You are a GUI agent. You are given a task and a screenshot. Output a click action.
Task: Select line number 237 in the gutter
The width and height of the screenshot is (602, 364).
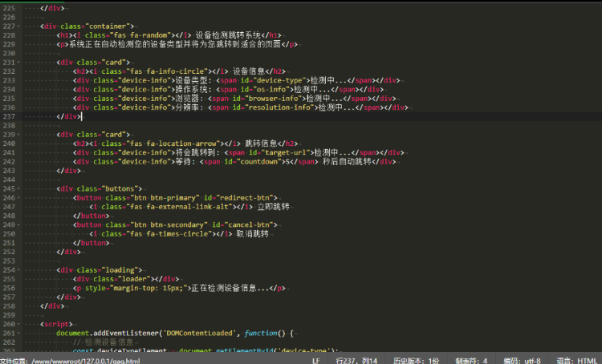tap(9, 116)
